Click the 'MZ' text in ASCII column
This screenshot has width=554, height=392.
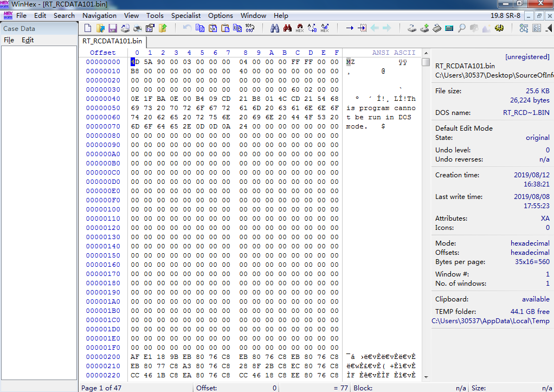pyautogui.click(x=350, y=62)
